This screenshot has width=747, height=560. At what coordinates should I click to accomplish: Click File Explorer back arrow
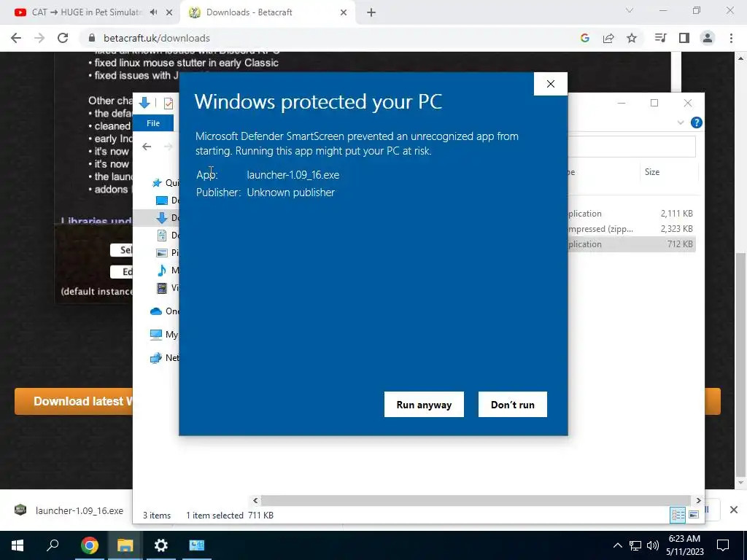tap(147, 146)
